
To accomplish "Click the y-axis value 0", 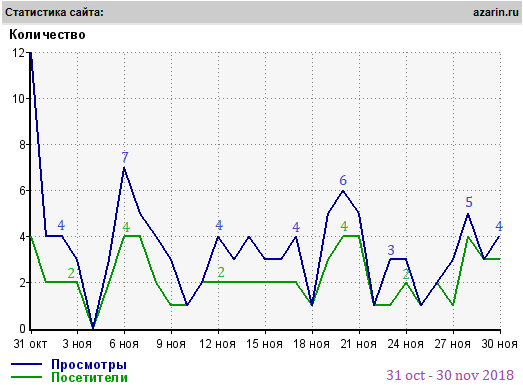I will (x=22, y=329).
